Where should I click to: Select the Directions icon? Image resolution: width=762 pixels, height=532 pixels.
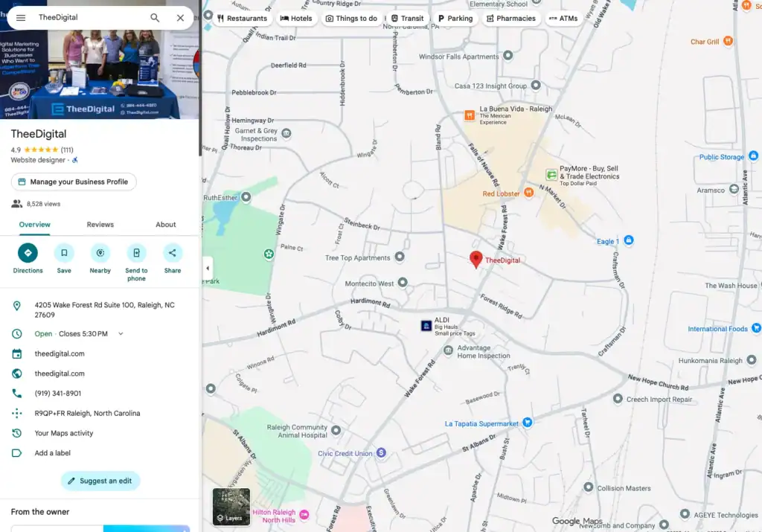[x=28, y=254]
